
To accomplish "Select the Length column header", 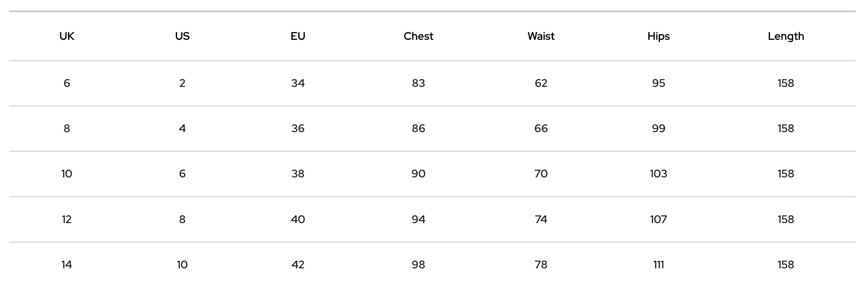I will coord(786,36).
